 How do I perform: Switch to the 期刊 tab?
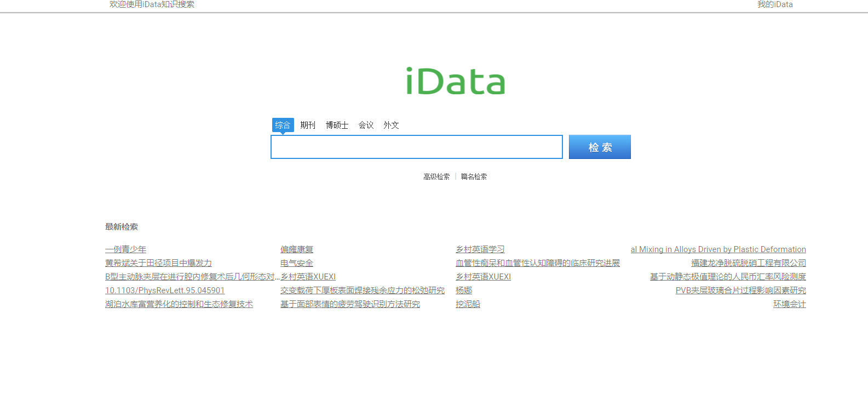[308, 125]
